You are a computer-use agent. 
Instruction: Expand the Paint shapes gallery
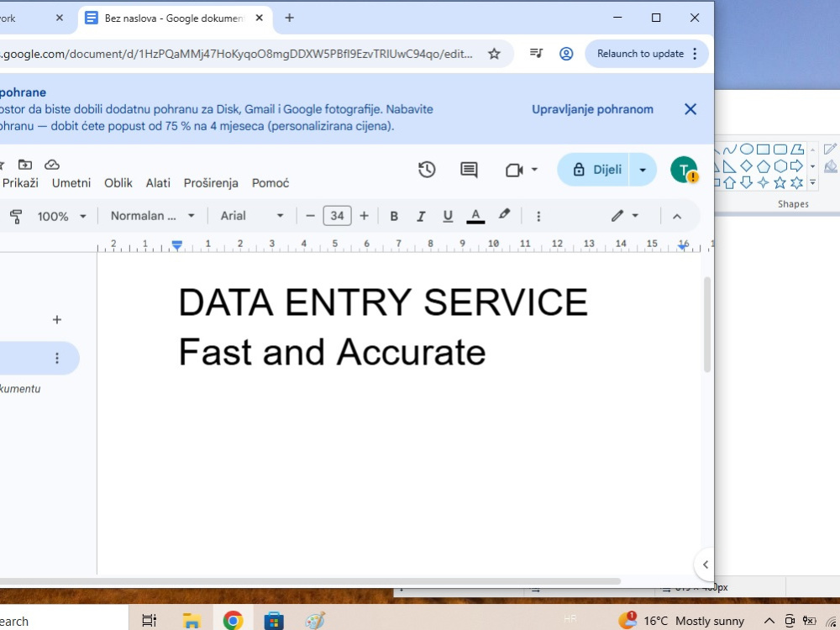(812, 182)
